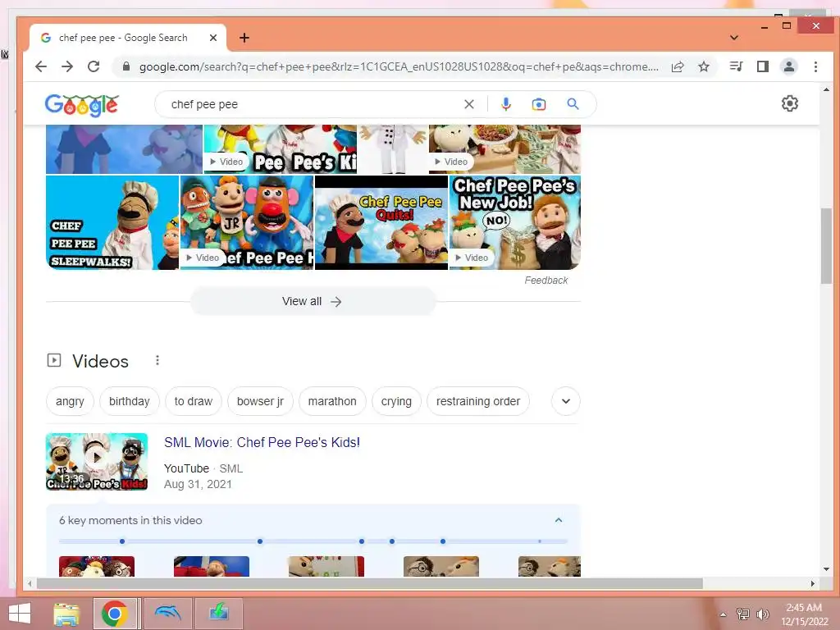Open Chrome taskbar icon

coord(114,614)
